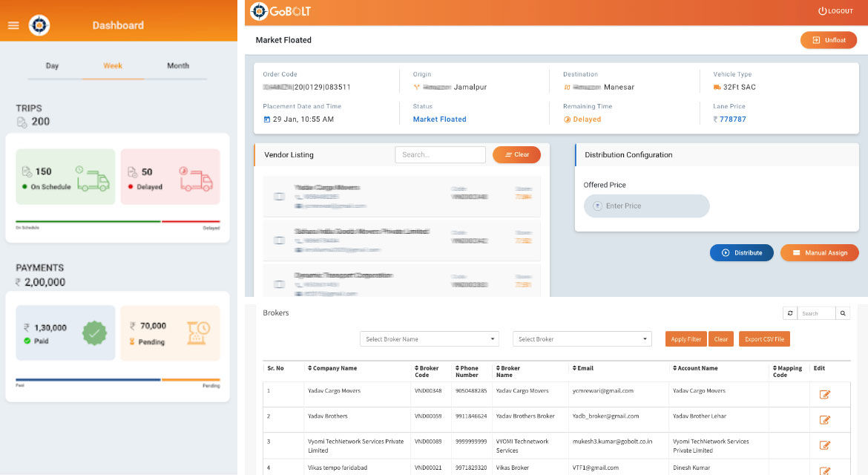The height and width of the screenshot is (475, 868).
Task: Click the Pending payment hourglass icon
Action: point(197,332)
